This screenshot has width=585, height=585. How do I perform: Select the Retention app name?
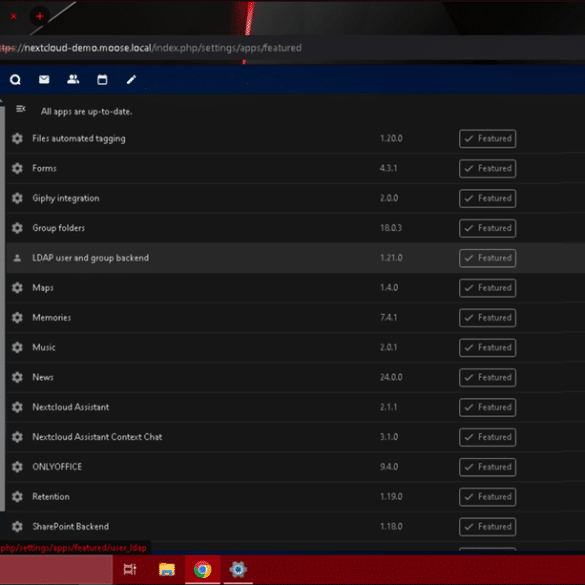(x=51, y=497)
